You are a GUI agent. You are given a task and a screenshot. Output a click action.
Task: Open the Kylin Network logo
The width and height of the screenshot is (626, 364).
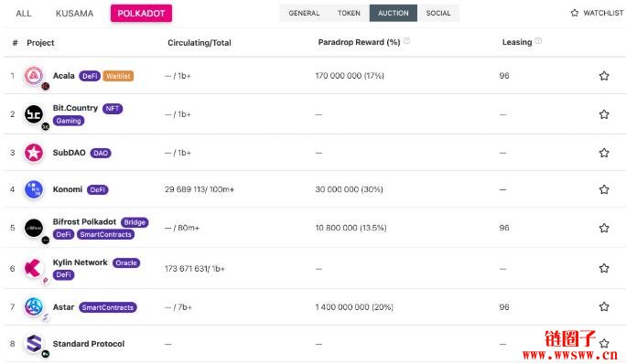(x=33, y=268)
